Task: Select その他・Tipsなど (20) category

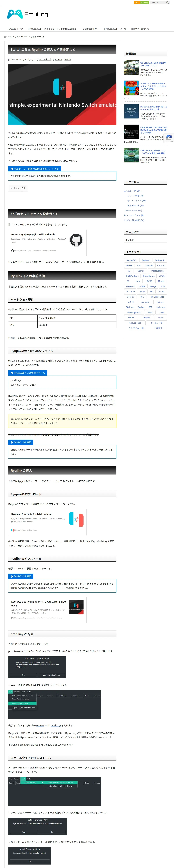Action: [x=134, y=220]
